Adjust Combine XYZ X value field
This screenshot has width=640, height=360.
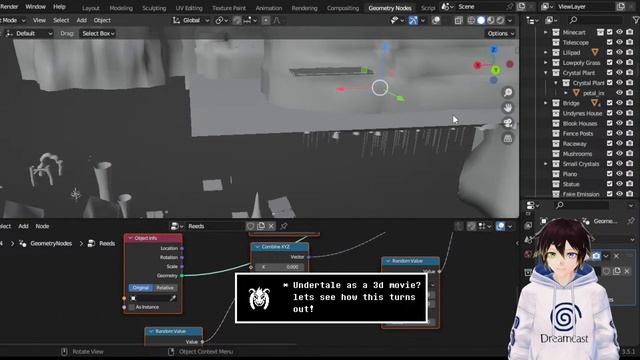281,267
